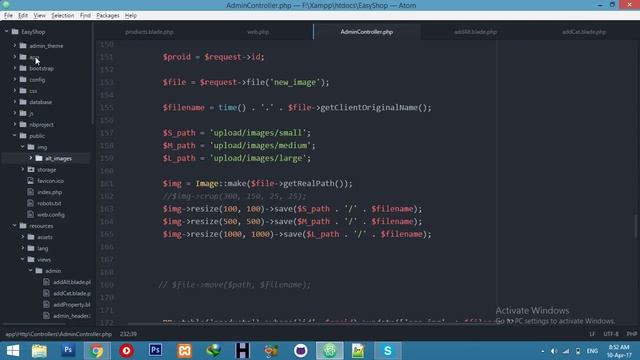
Task: Switch to products.blade.php tab
Action: coord(149,32)
